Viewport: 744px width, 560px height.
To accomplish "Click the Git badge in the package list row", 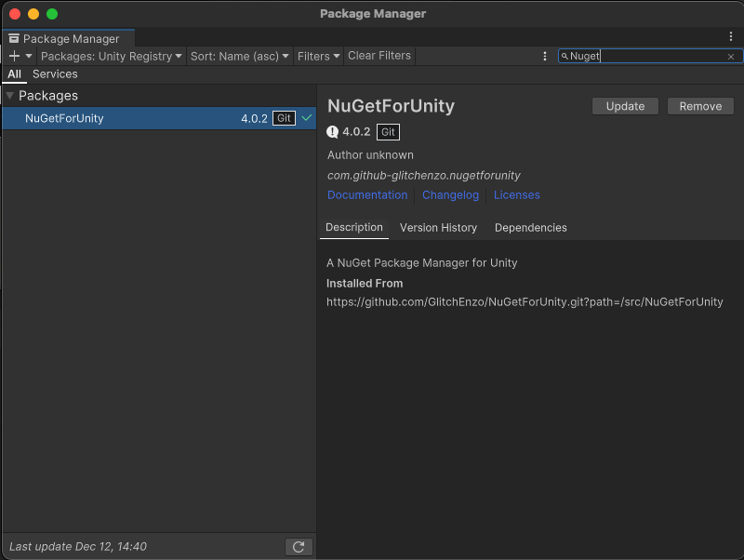I will [x=284, y=118].
